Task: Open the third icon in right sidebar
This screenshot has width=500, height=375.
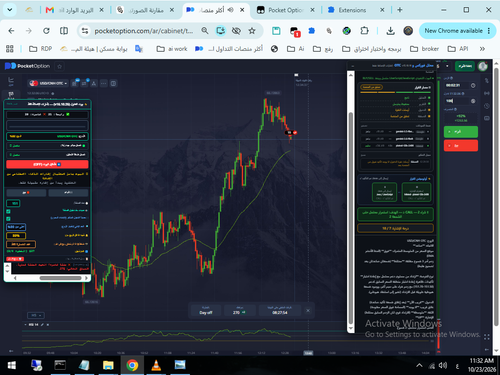Action: 487,106
